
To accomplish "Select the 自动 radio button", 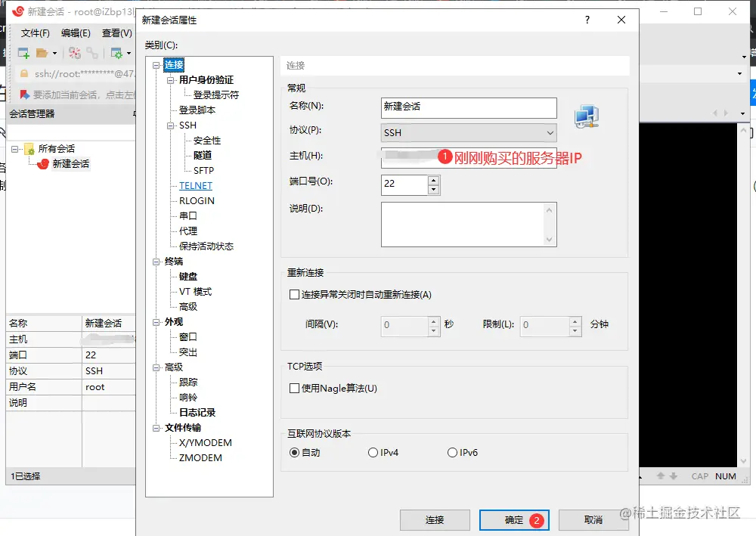I will pos(294,453).
